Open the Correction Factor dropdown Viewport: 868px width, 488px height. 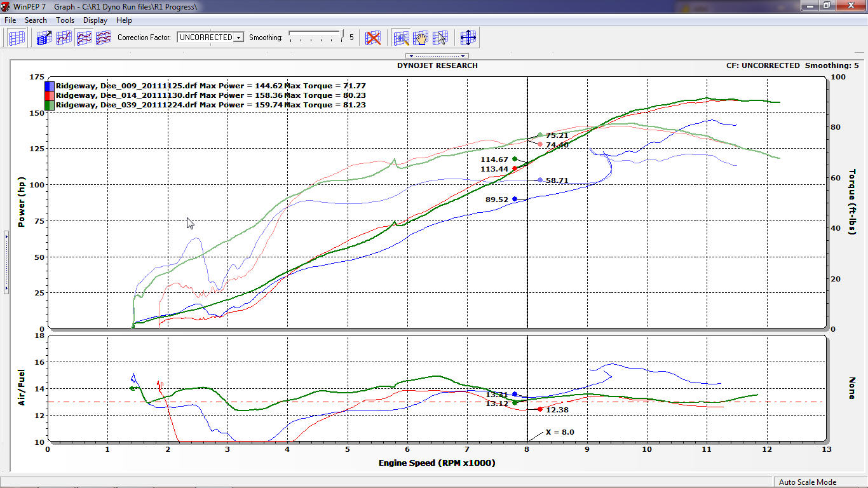[238, 37]
